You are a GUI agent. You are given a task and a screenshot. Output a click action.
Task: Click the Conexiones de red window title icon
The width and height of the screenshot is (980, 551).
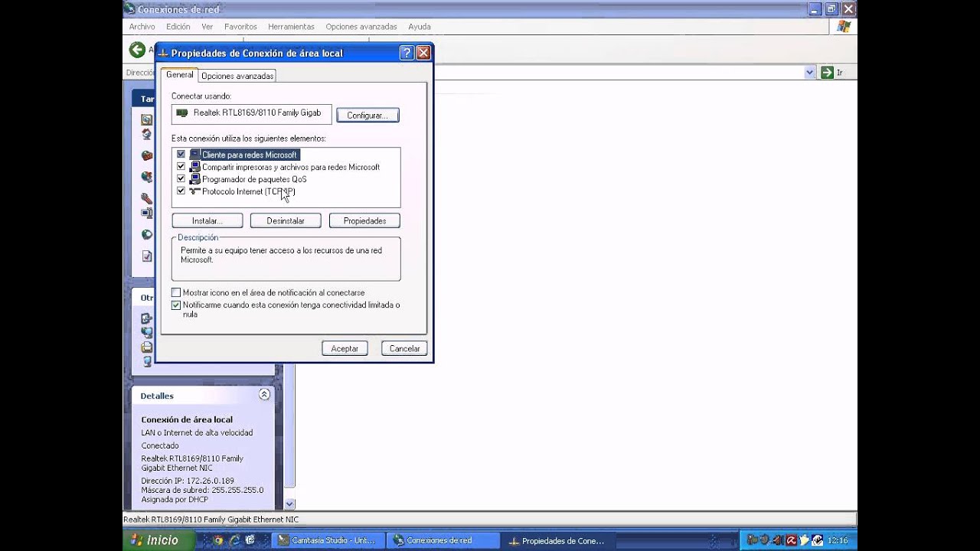(x=129, y=9)
